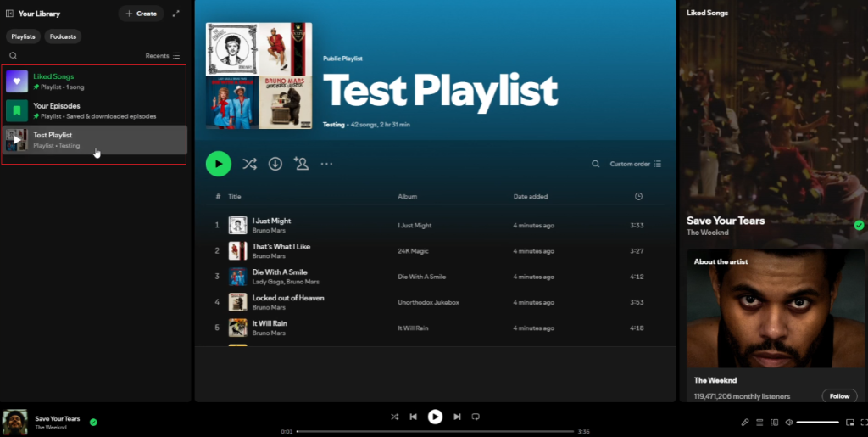Toggle shuffle in the player bar
The width and height of the screenshot is (868, 437).
394,417
